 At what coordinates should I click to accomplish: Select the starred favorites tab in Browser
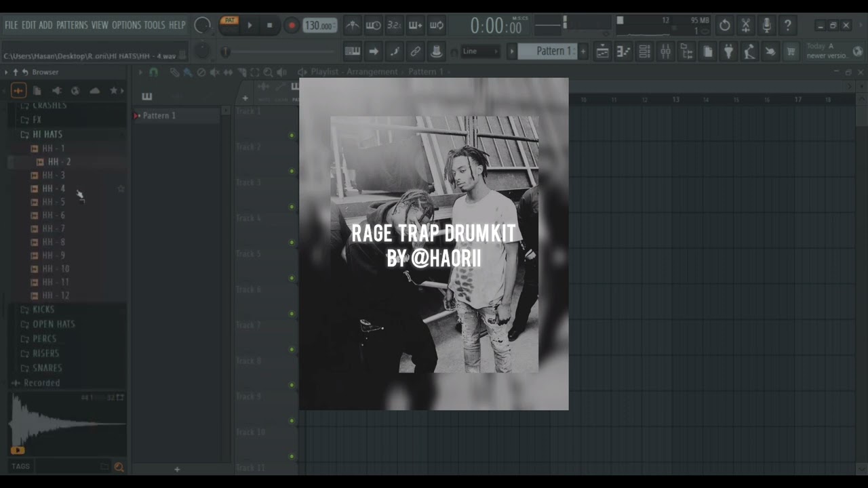[113, 90]
